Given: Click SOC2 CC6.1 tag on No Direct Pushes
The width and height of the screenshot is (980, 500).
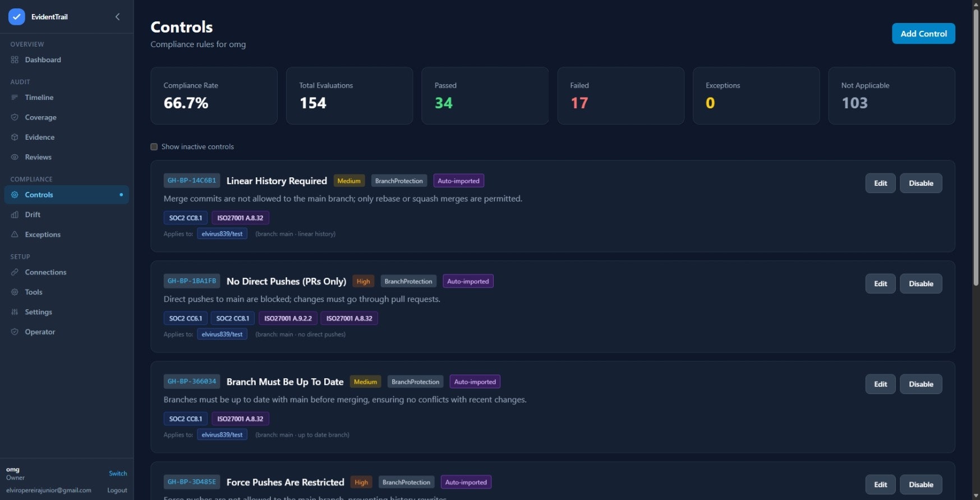Looking at the screenshot, I should [x=186, y=318].
